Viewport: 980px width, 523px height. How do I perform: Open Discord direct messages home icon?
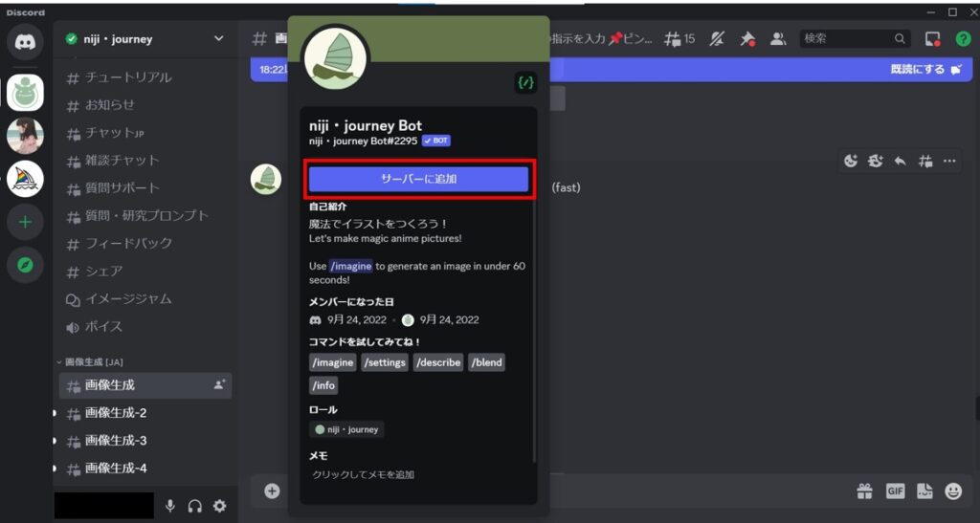pyautogui.click(x=25, y=42)
